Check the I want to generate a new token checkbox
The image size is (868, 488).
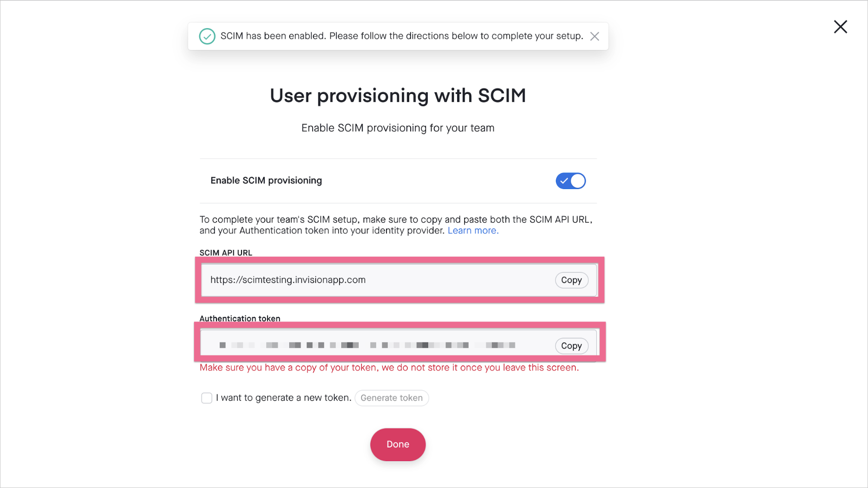(x=206, y=397)
